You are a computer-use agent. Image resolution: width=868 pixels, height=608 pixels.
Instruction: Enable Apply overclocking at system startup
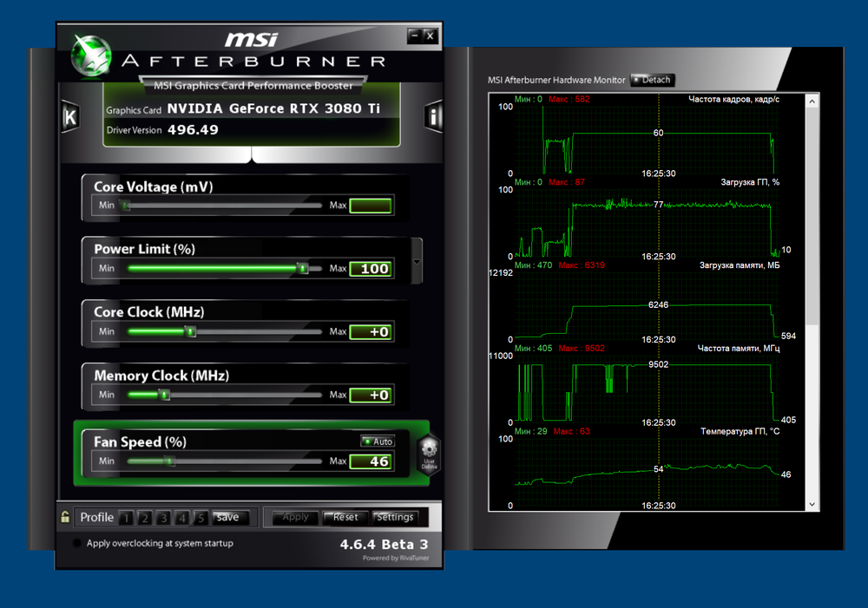click(77, 543)
